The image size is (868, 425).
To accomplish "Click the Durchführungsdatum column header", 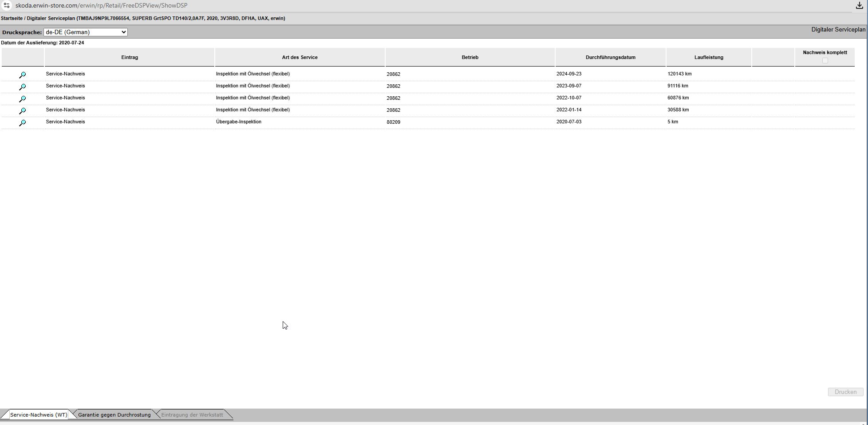I will click(610, 57).
